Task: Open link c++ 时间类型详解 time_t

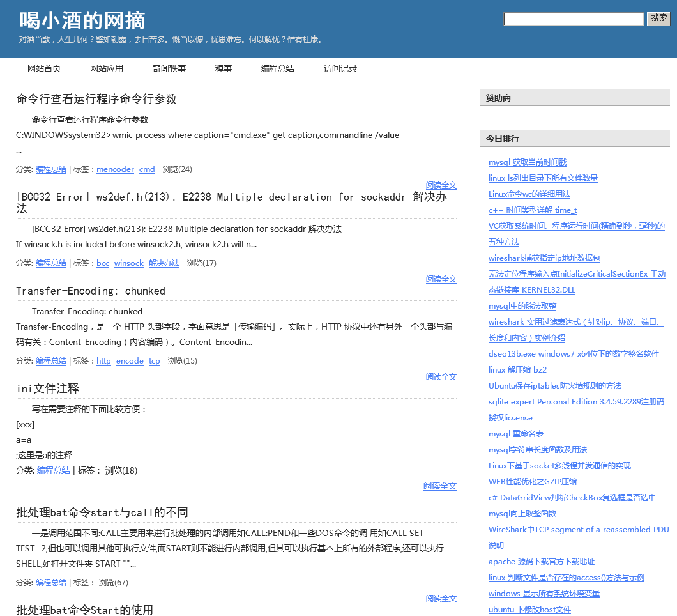Action: [x=533, y=210]
